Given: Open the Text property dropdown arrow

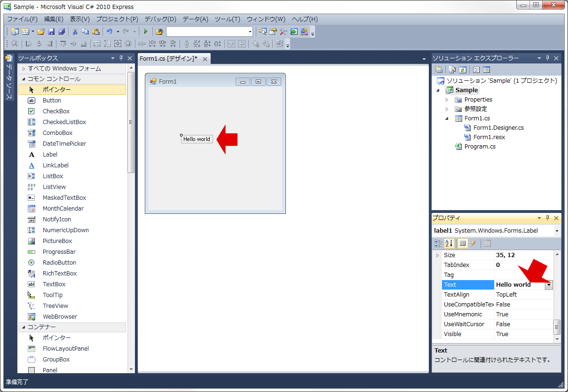Looking at the screenshot, I should [549, 285].
